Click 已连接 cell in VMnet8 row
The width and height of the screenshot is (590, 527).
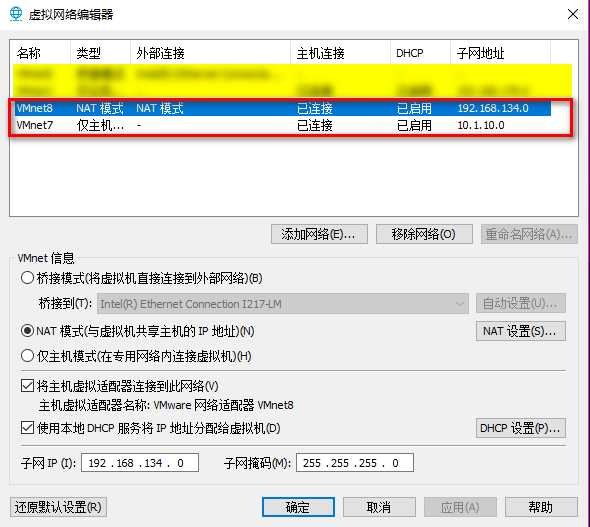click(x=315, y=108)
